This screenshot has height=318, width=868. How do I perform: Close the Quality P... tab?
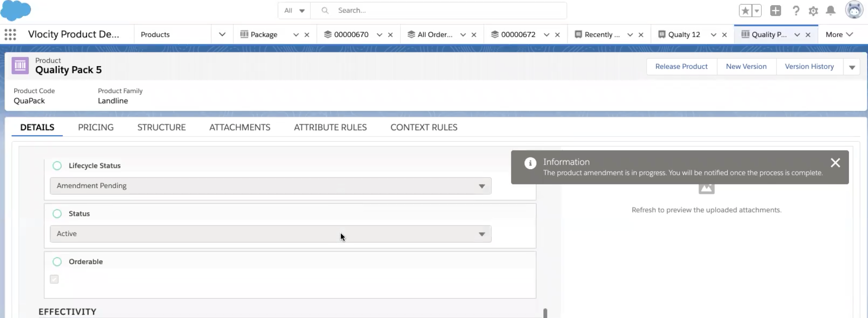808,35
